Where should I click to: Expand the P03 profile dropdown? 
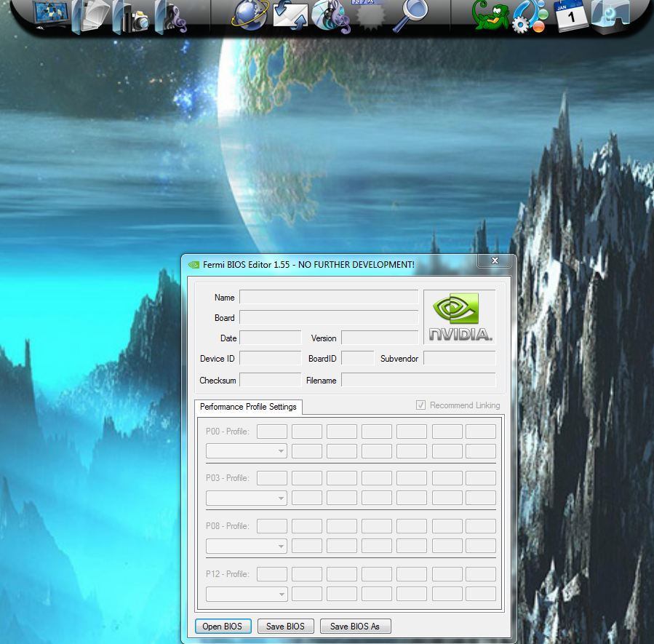tap(247, 498)
